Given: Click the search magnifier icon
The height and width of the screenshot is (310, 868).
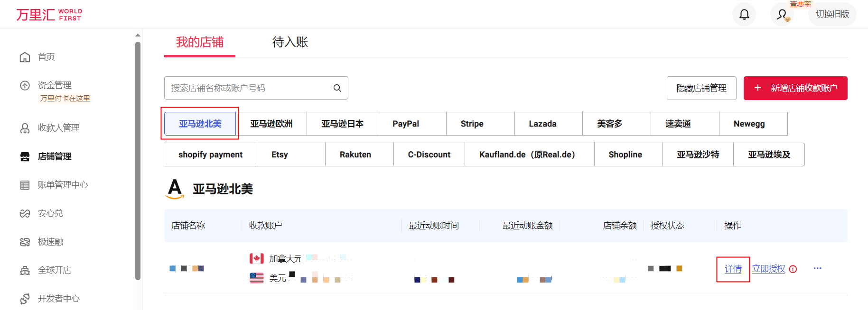Looking at the screenshot, I should point(337,88).
